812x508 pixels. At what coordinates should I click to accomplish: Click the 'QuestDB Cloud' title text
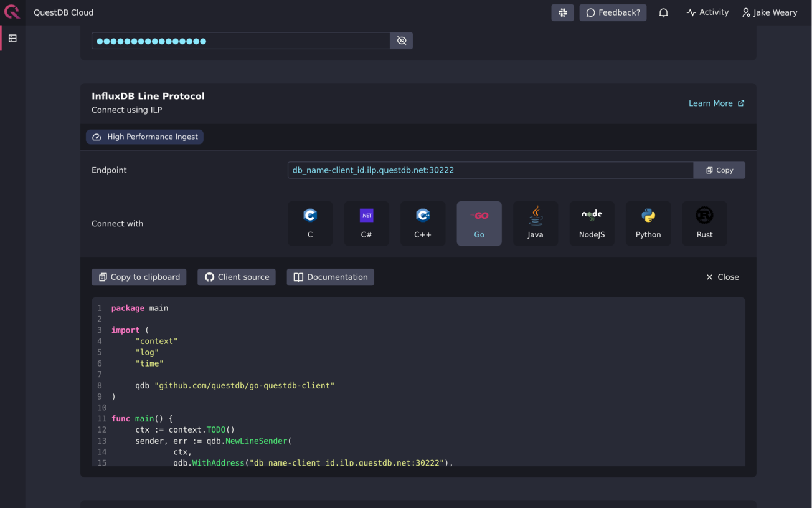pos(64,12)
